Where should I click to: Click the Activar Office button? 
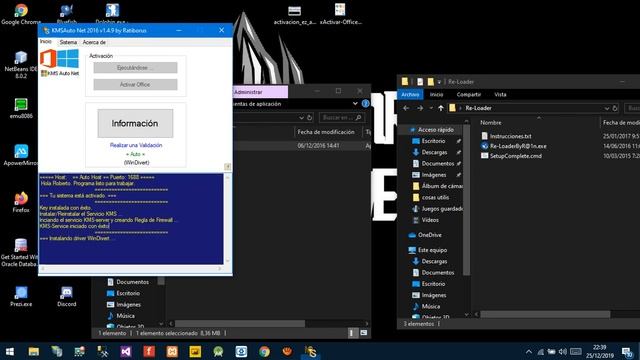pos(135,84)
